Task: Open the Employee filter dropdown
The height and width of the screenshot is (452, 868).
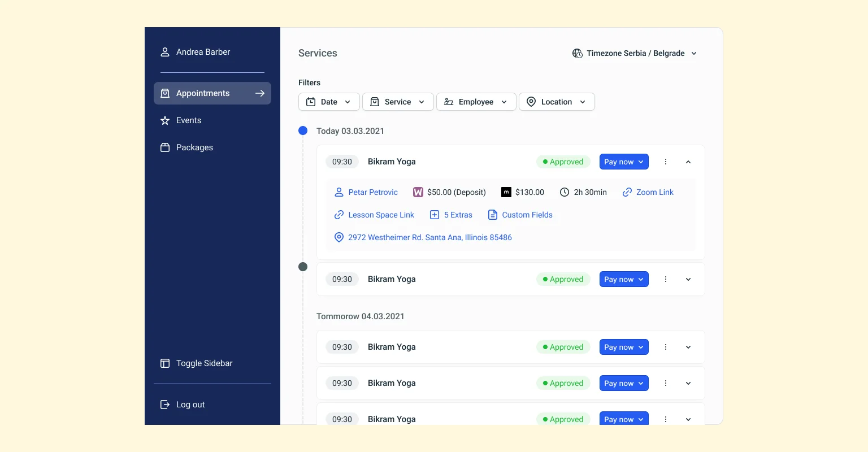Action: click(476, 102)
